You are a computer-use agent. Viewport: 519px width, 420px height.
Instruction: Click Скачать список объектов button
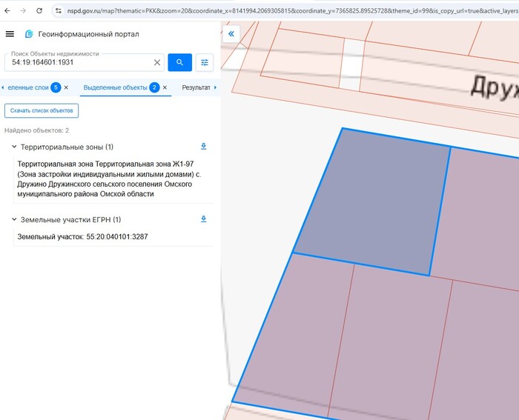point(42,110)
